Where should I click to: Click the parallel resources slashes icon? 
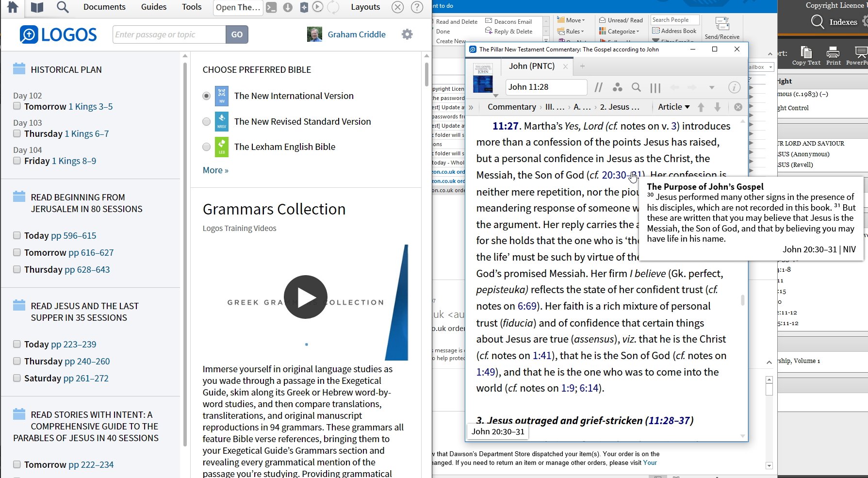[599, 87]
